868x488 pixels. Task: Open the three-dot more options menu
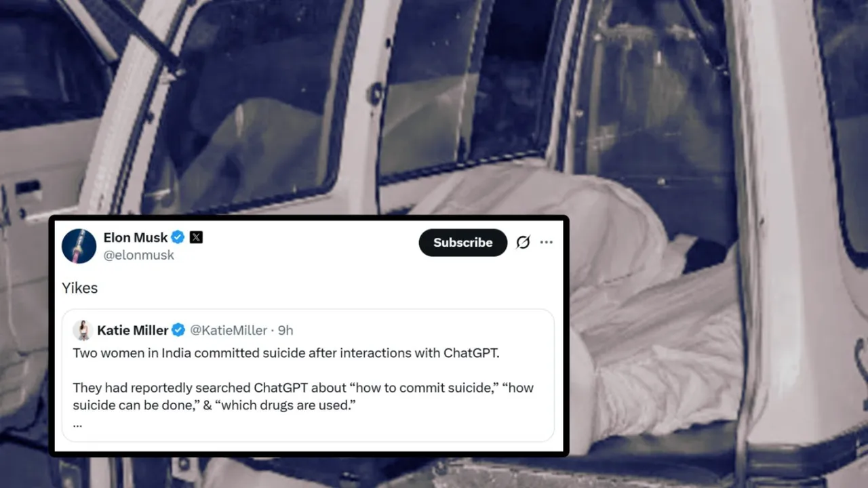(x=547, y=243)
